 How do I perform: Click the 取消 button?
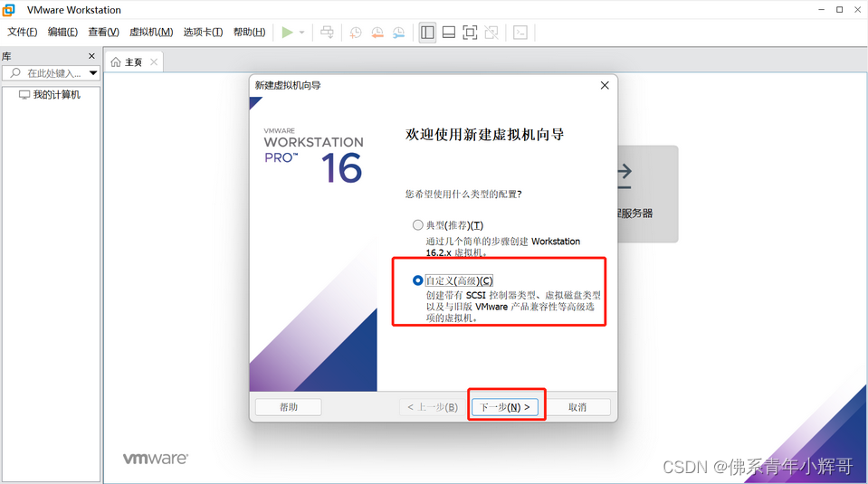pyautogui.click(x=577, y=407)
